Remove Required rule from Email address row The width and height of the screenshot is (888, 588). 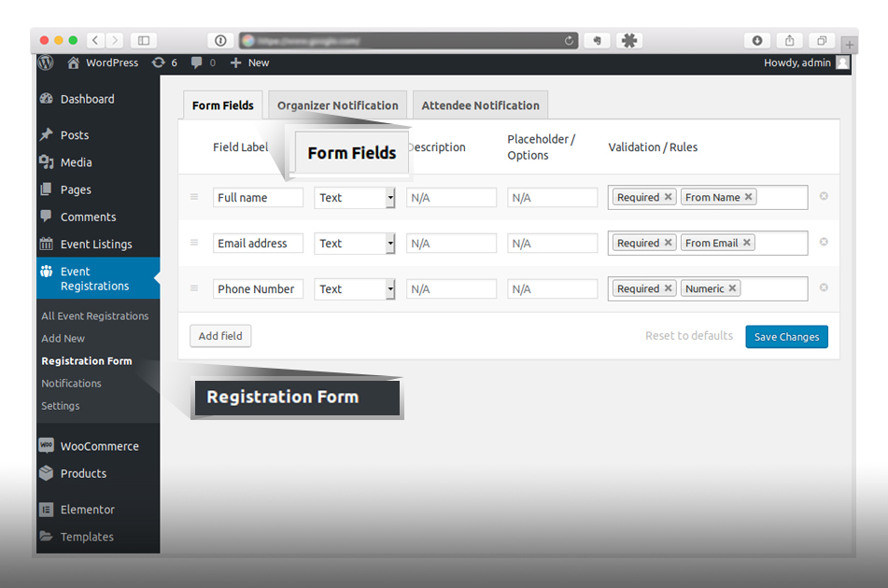coord(669,243)
